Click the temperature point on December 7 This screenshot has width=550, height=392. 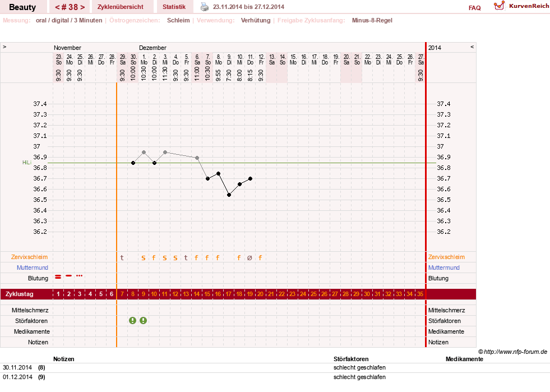coord(207,179)
